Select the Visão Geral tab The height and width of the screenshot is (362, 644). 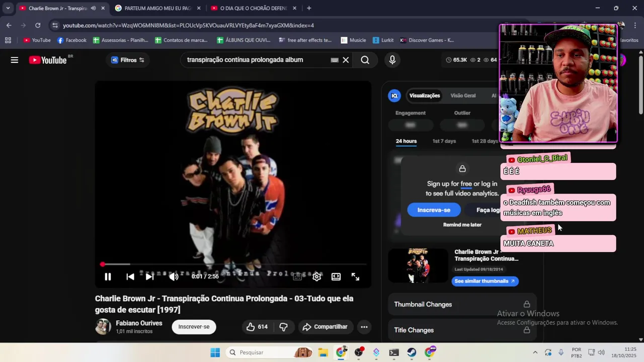463,96
